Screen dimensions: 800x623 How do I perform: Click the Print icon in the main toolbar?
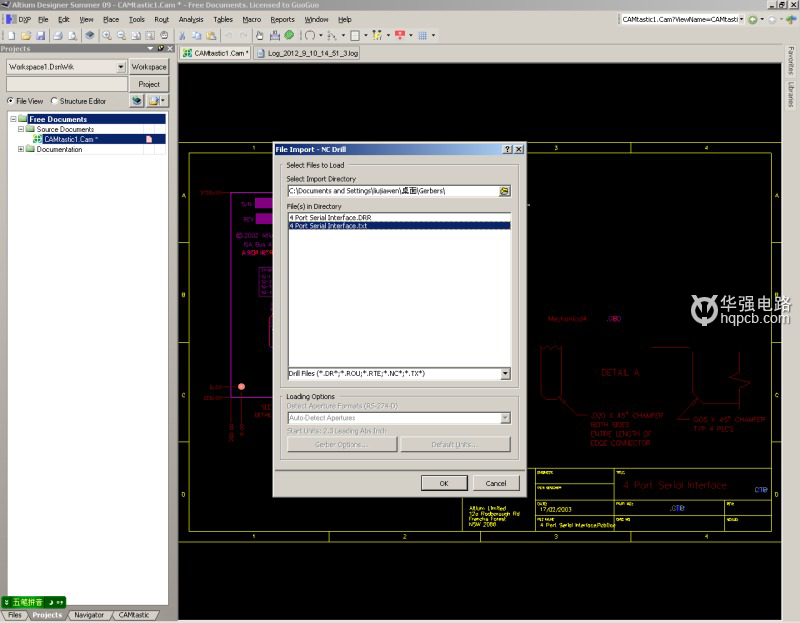58,35
